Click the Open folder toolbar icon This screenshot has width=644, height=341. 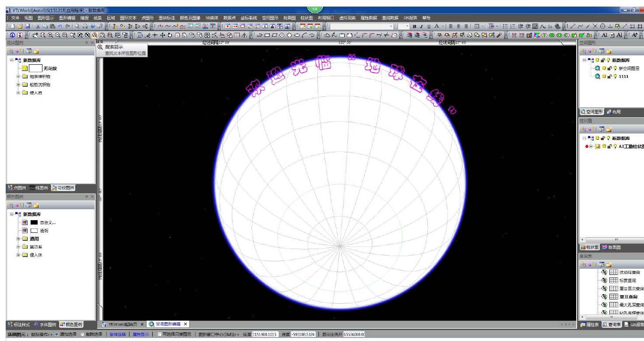pyautogui.click(x=20, y=26)
